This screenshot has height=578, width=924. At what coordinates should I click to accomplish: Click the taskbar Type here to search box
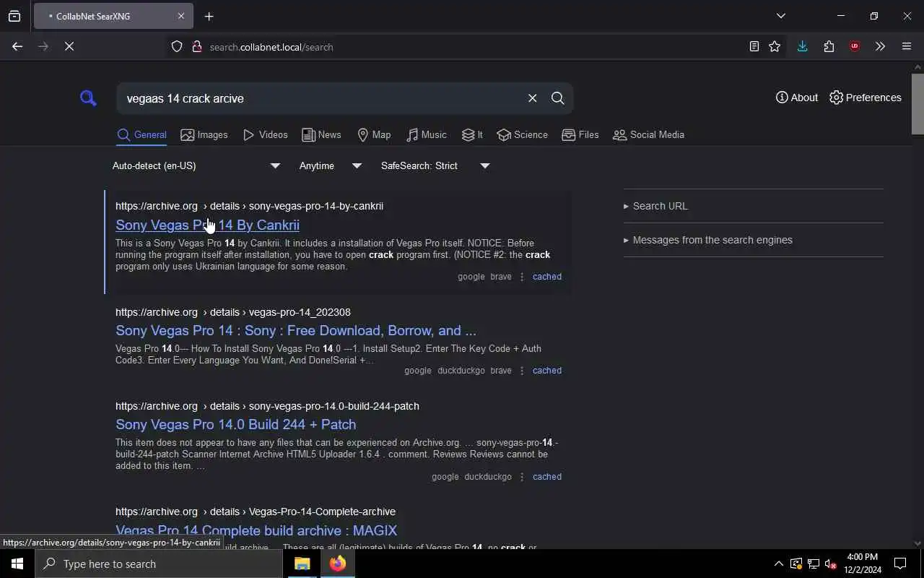pyautogui.click(x=159, y=564)
